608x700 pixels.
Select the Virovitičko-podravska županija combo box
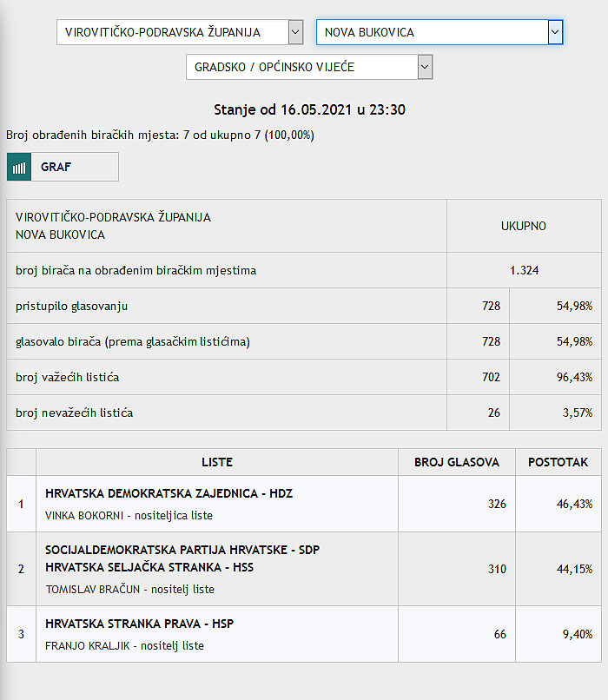pos(180,32)
